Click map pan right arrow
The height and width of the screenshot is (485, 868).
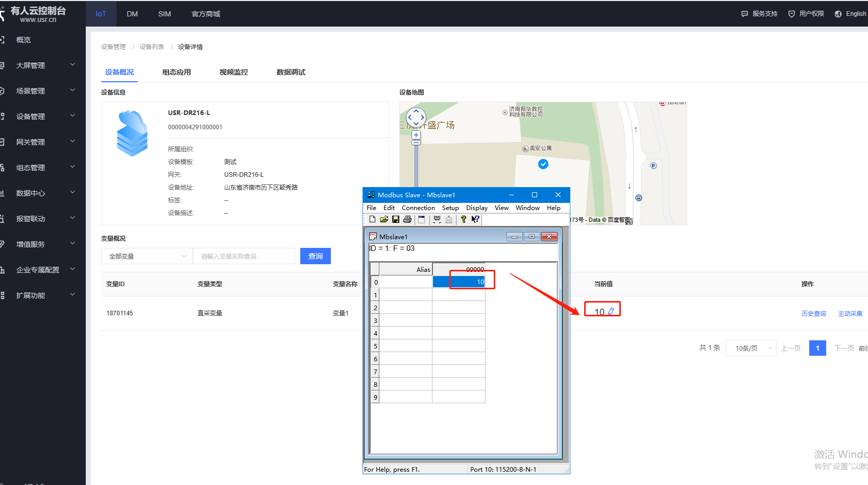(422, 118)
